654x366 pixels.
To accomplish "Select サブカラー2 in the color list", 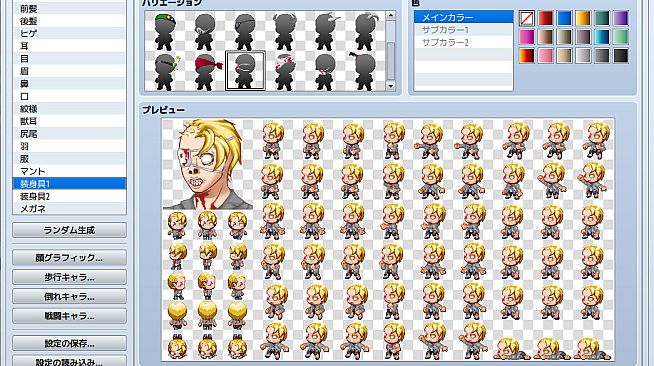I will [x=463, y=42].
